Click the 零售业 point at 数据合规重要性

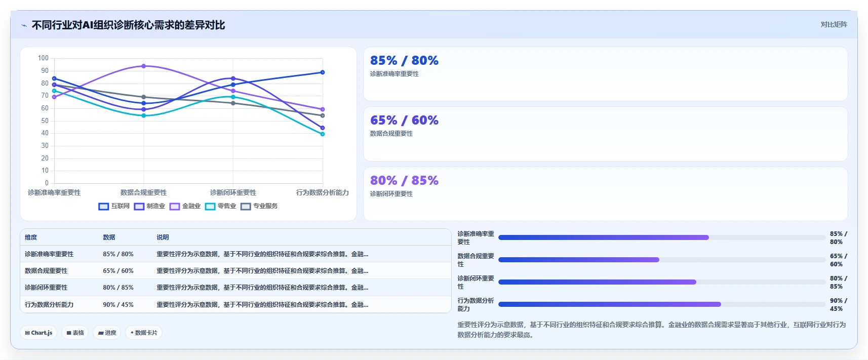click(x=144, y=115)
